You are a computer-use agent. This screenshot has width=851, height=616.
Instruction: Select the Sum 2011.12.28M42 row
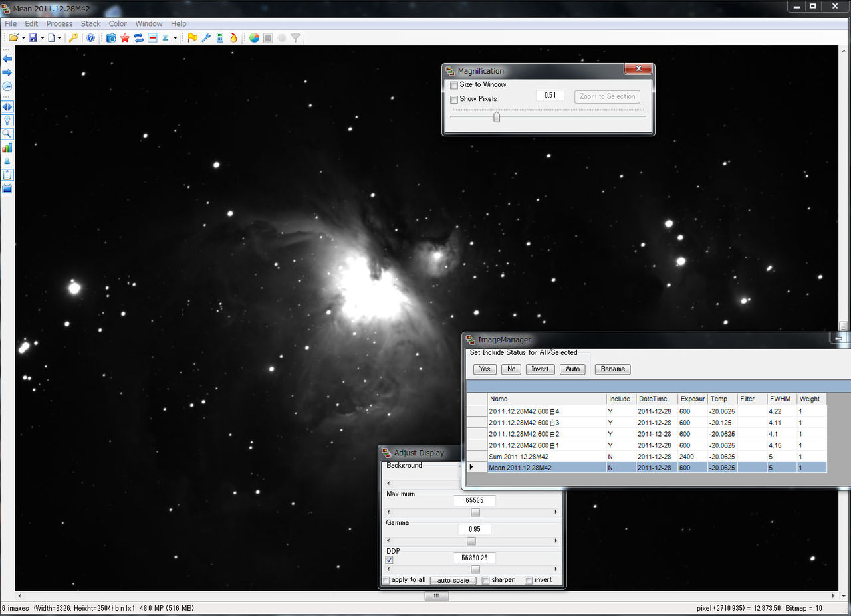(x=647, y=457)
